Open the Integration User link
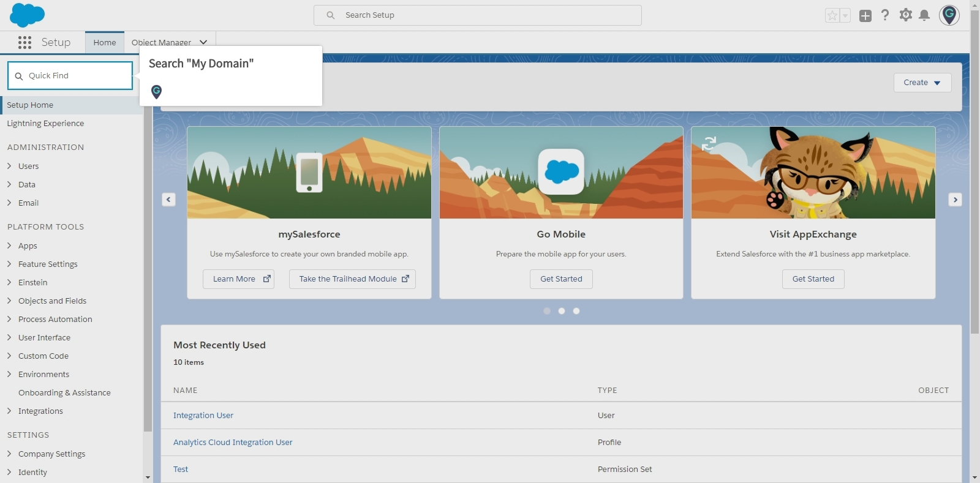 point(203,415)
